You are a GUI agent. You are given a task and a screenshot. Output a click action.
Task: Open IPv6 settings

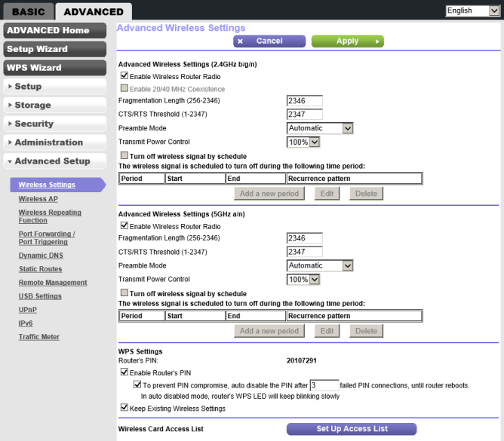26,323
